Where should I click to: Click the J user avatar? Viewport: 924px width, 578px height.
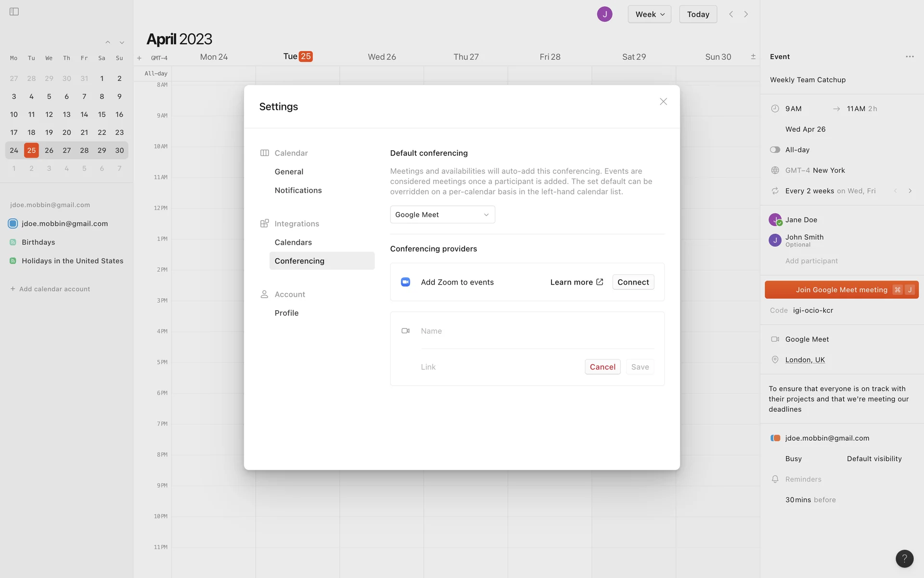tap(604, 14)
